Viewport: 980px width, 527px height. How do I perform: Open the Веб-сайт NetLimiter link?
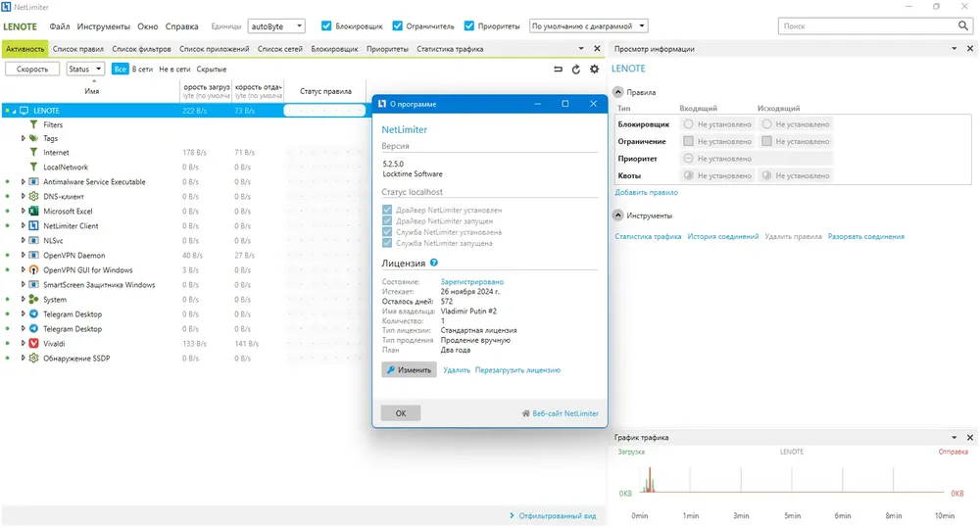560,413
